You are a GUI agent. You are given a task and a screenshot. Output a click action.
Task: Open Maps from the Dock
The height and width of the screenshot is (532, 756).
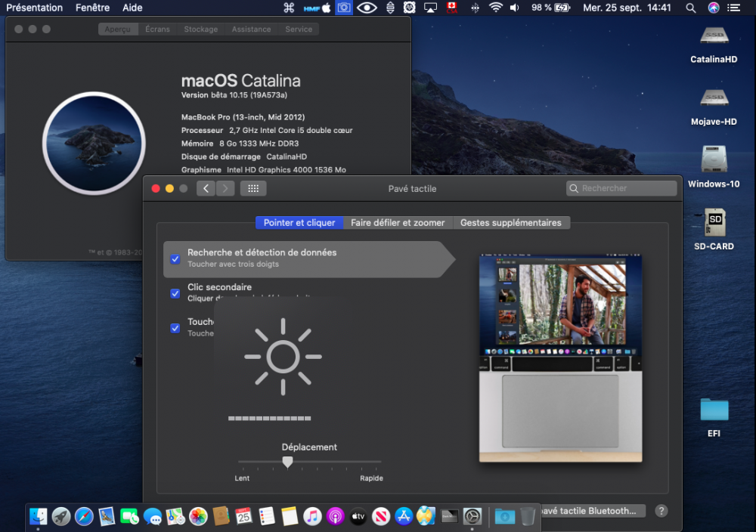click(x=175, y=517)
